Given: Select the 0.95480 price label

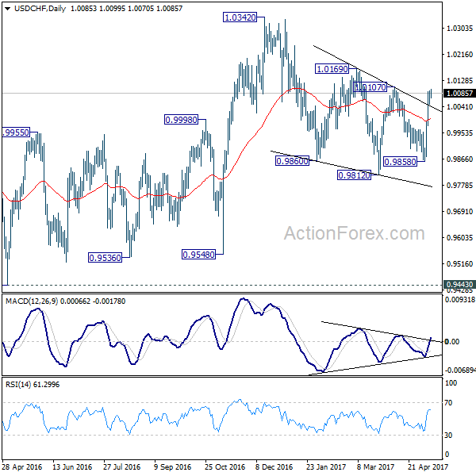Looking at the screenshot, I should [x=198, y=254].
